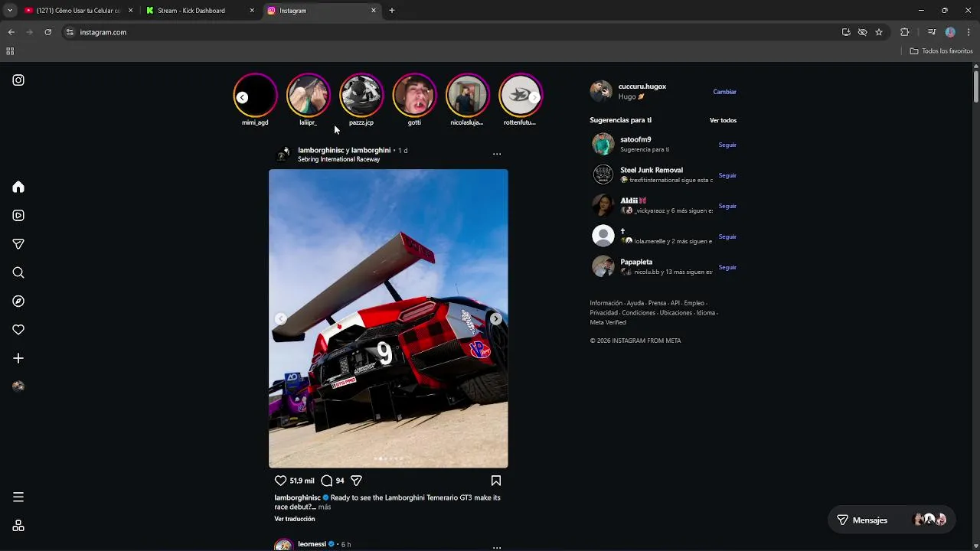Open lamborghinisc username in post header
This screenshot has height=551, width=980.
coord(320,150)
